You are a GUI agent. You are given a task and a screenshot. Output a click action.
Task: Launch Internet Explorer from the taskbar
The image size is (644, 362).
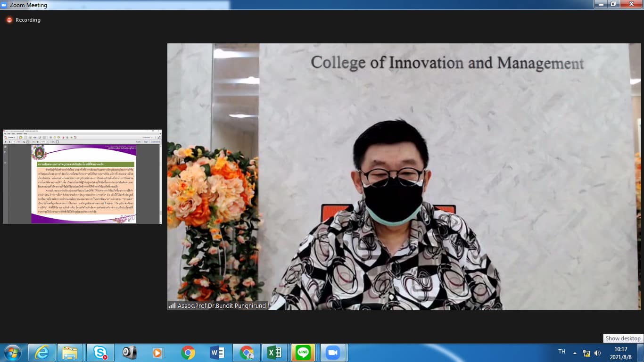tap(42, 353)
